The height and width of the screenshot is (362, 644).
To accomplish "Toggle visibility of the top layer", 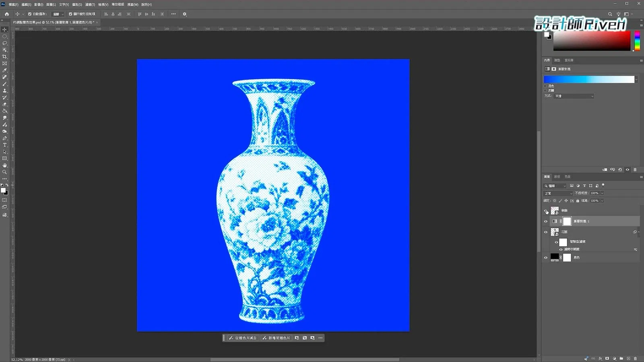I will 546,211.
